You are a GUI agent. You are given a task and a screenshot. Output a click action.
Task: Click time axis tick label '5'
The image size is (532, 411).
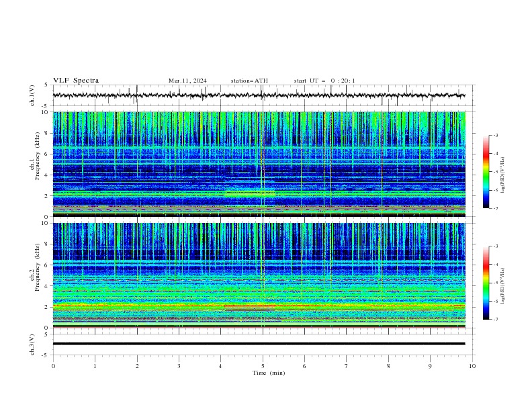(x=263, y=366)
